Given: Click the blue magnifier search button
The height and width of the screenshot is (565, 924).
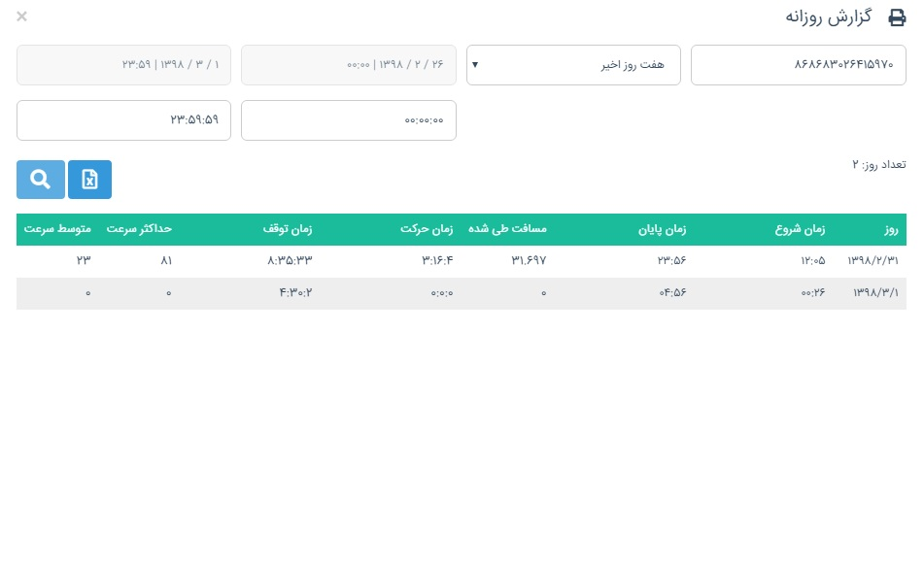Looking at the screenshot, I should click(41, 180).
